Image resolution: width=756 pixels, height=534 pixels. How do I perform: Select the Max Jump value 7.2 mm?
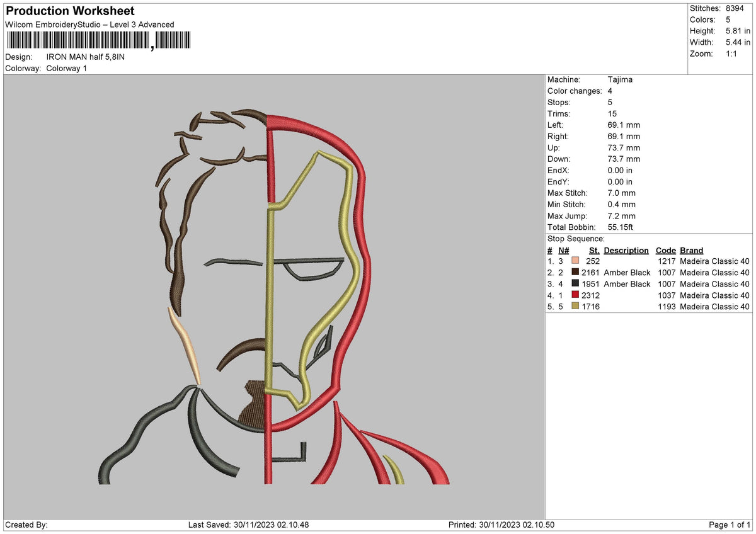622,215
